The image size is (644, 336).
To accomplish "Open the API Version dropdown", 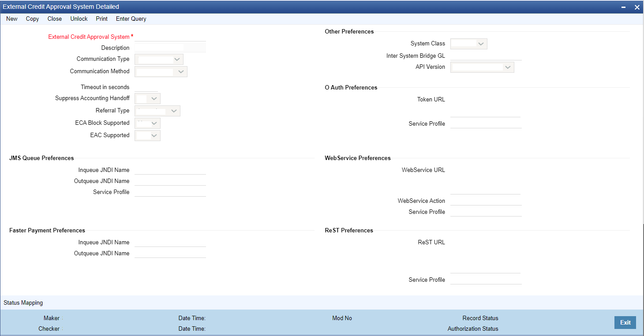I will [482, 67].
